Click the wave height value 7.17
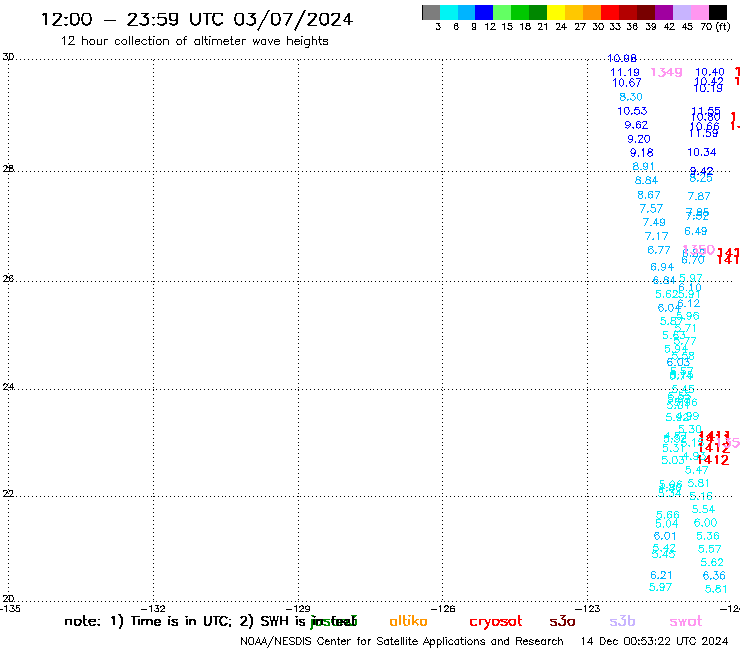The height and width of the screenshot is (650, 740). (656, 236)
